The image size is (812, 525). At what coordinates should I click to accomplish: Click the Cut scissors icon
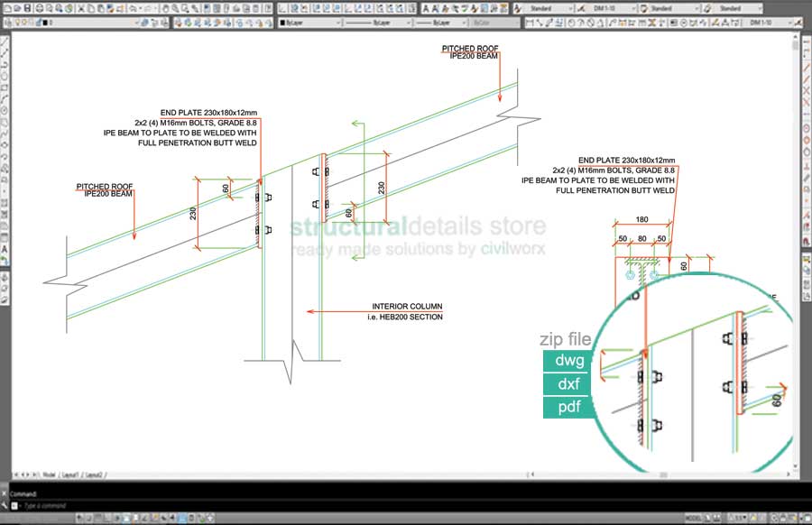tap(80, 8)
